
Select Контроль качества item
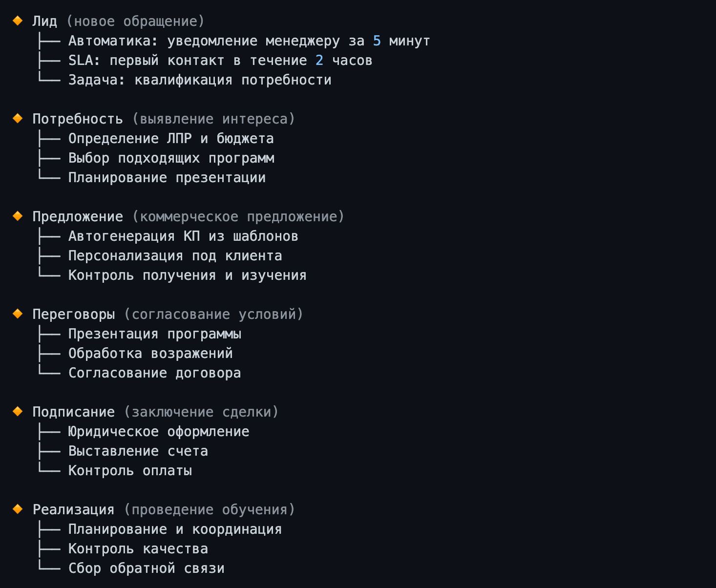pyautogui.click(x=138, y=549)
